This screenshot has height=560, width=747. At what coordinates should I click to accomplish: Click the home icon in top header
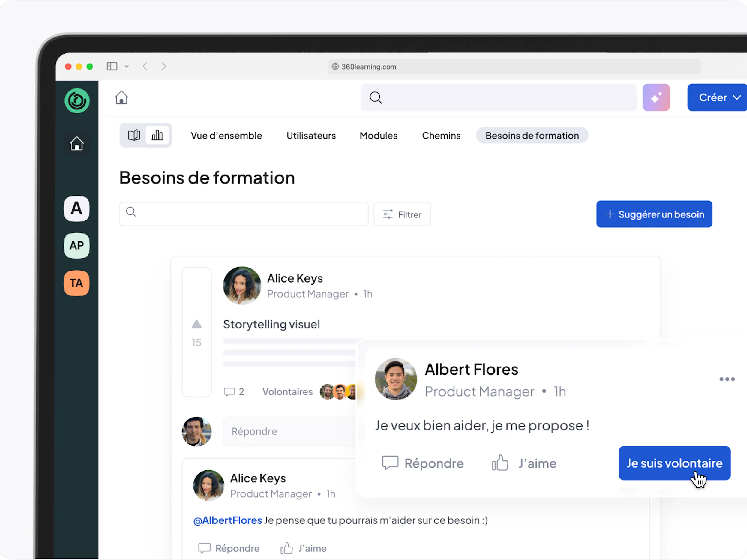(121, 97)
